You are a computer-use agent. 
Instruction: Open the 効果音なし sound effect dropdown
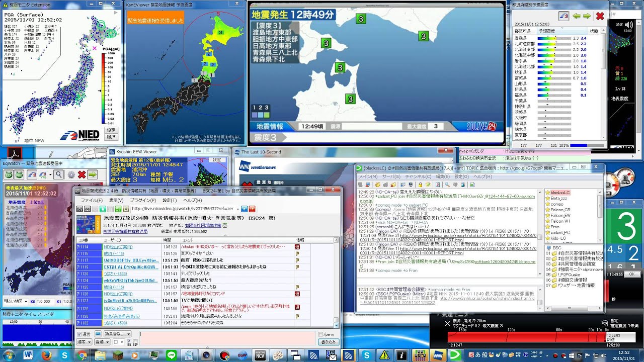point(117,334)
